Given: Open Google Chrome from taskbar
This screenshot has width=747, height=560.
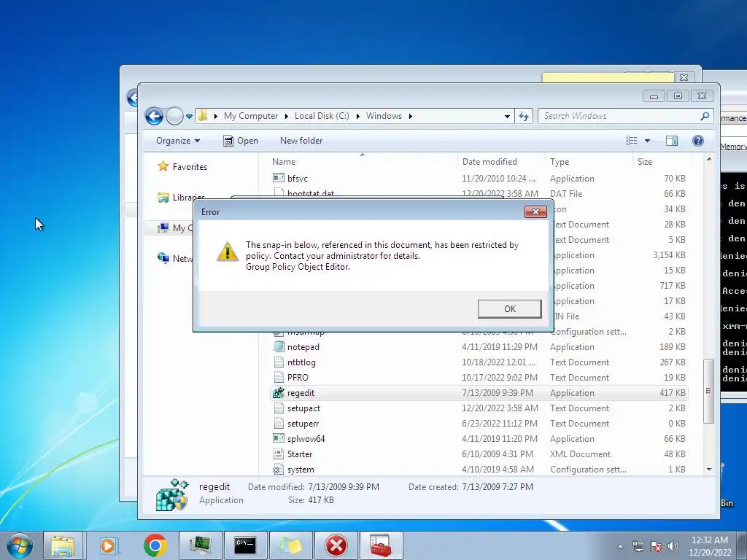Looking at the screenshot, I should [155, 545].
